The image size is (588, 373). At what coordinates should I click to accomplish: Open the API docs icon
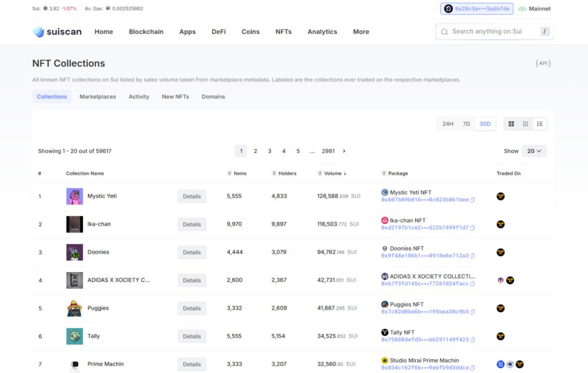pos(543,63)
